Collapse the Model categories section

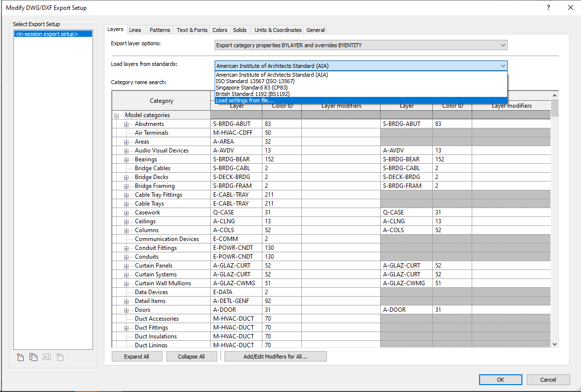[x=116, y=115]
